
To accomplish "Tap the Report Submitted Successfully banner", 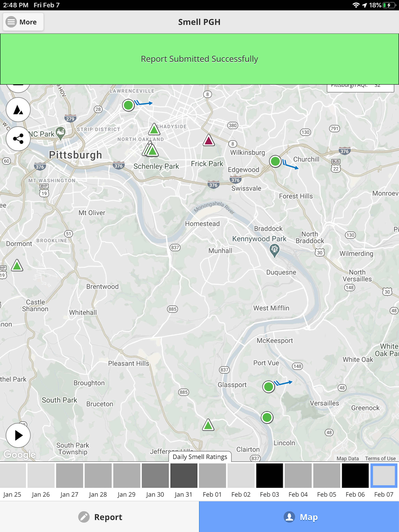I will (x=199, y=59).
